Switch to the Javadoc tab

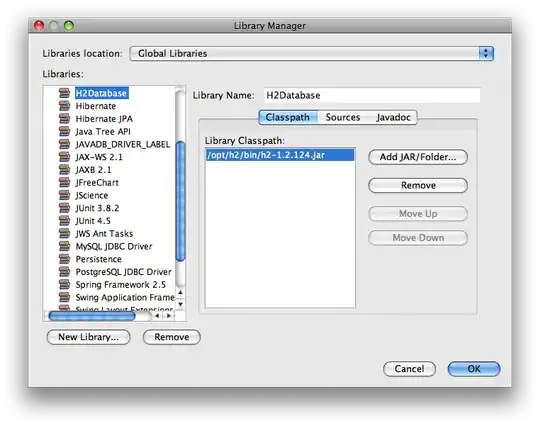click(393, 117)
